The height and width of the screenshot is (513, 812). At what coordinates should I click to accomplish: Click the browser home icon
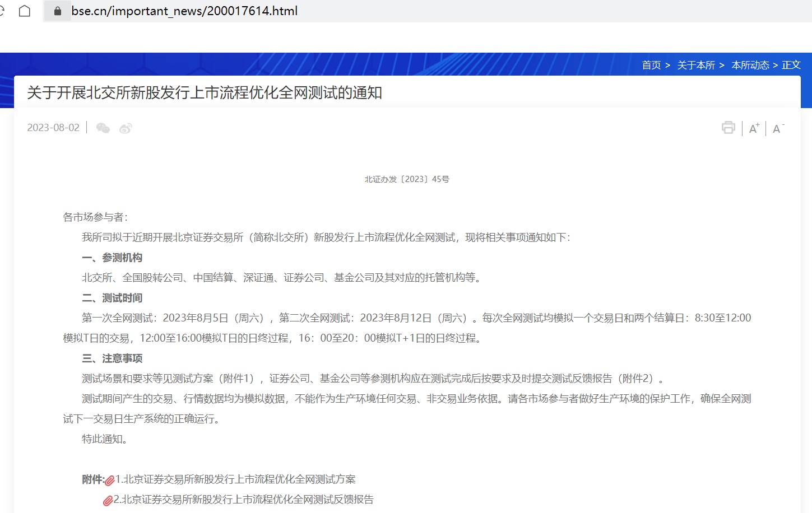[x=25, y=11]
